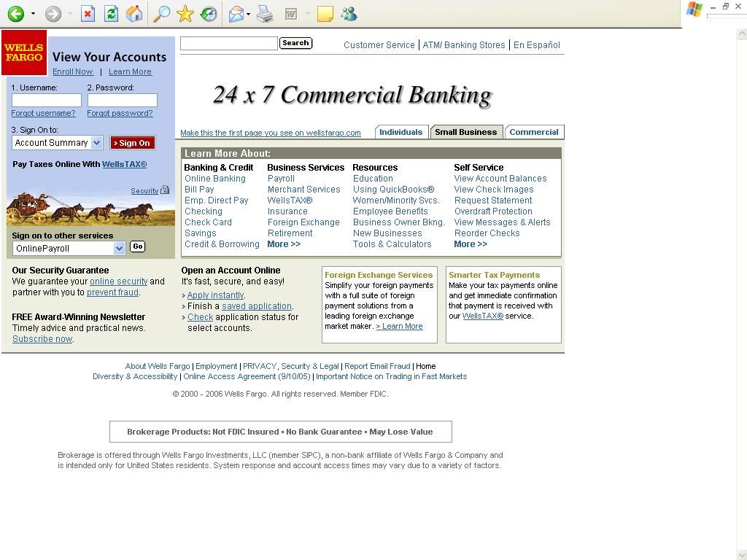Open Tools & Calculators link
Viewport: 747px width, 560px height.
[x=392, y=244]
